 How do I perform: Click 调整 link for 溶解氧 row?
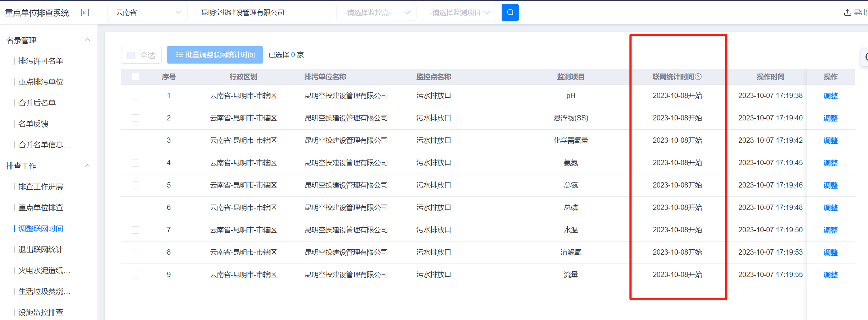830,253
